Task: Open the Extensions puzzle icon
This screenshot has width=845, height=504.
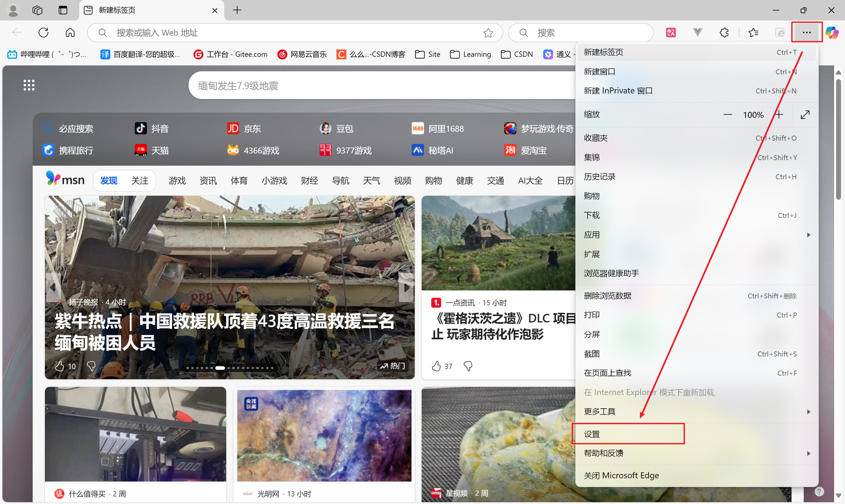Action: click(724, 33)
